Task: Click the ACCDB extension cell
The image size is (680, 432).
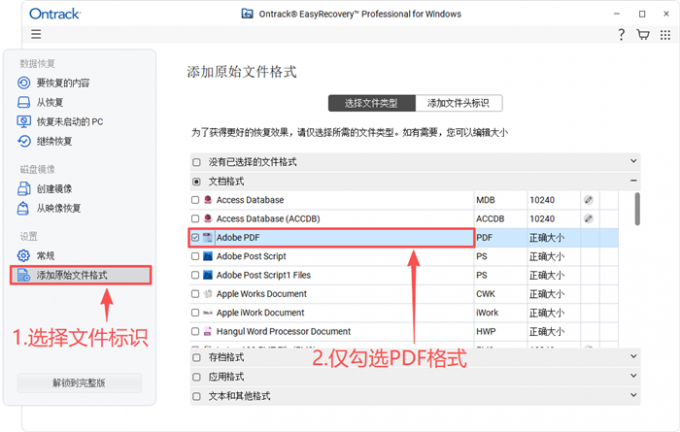Action: 490,219
